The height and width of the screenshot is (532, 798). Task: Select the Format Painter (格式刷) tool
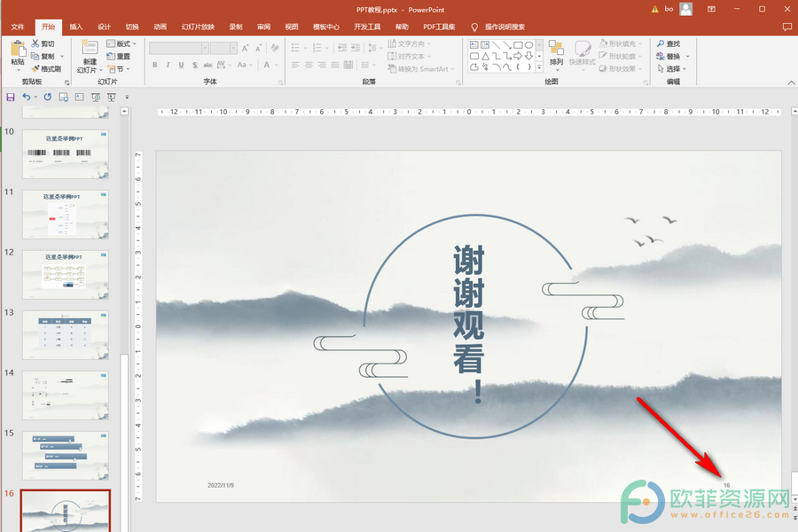[46, 69]
